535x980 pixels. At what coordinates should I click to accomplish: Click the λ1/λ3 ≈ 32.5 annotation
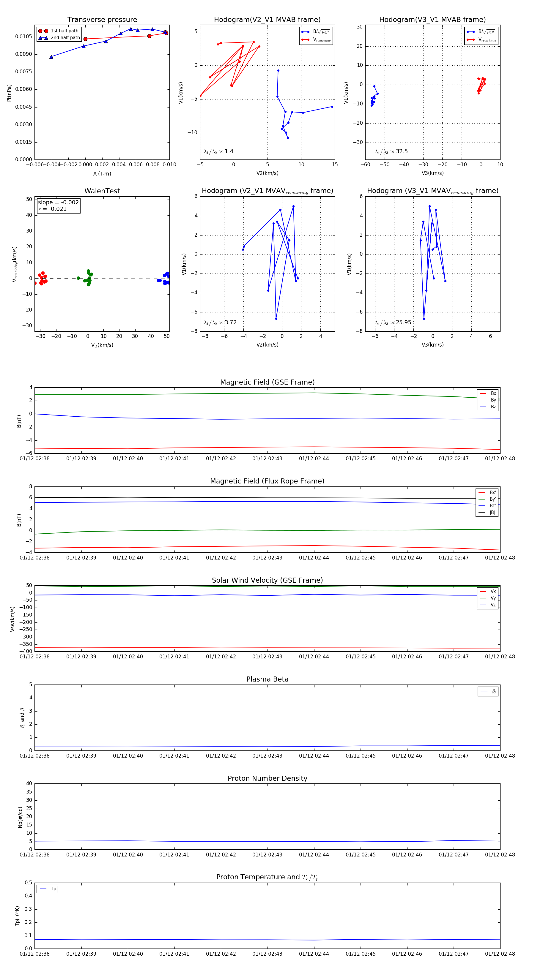point(391,151)
